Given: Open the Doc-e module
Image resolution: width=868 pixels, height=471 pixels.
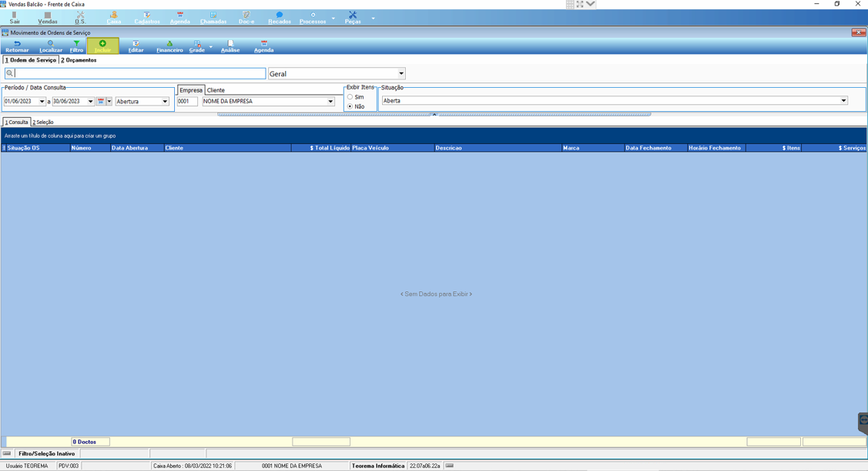Looking at the screenshot, I should click(x=246, y=18).
